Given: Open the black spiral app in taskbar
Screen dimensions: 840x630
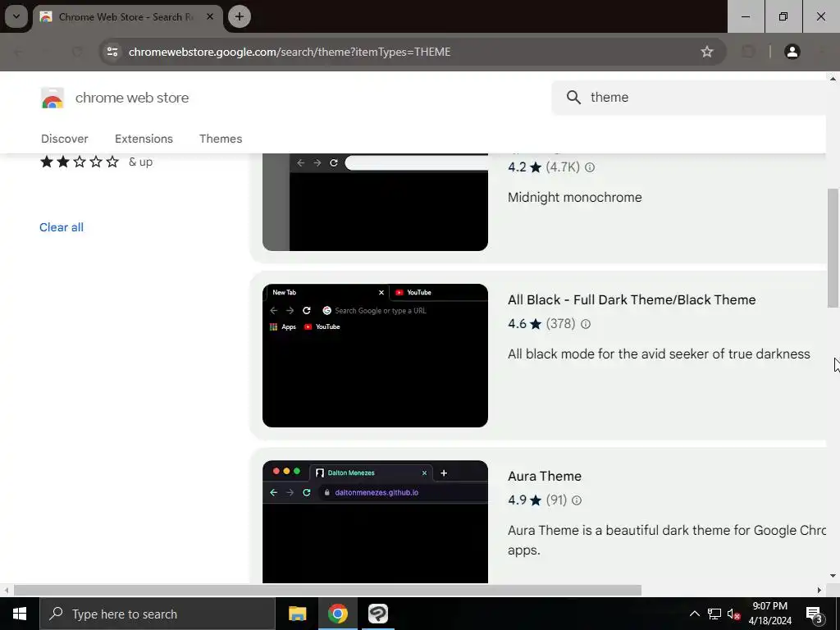Looking at the screenshot, I should [x=378, y=614].
